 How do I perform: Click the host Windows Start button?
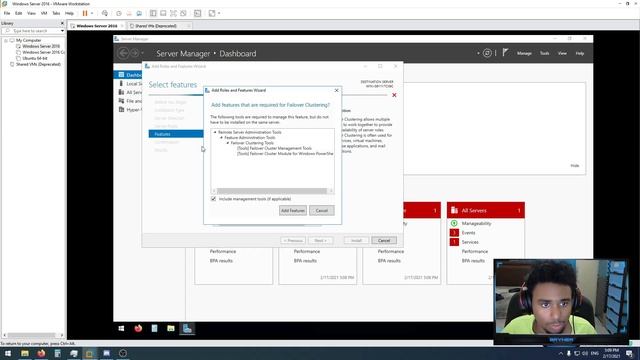click(8, 353)
